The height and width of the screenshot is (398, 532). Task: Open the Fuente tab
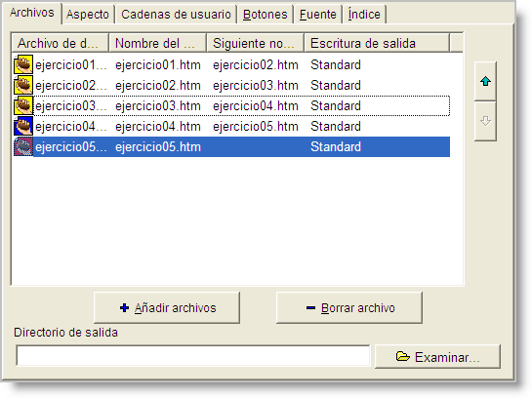pyautogui.click(x=317, y=15)
